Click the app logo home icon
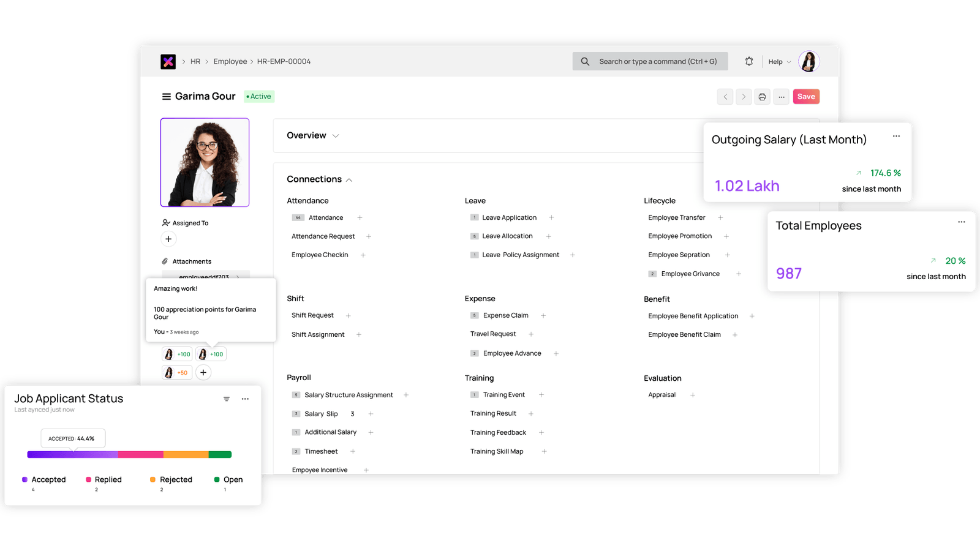The width and height of the screenshot is (980, 551). click(x=168, y=61)
